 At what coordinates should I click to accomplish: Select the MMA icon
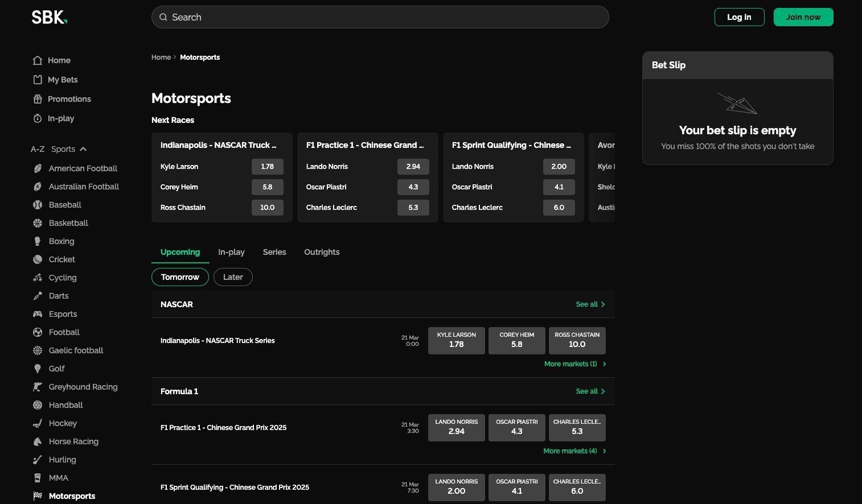(x=38, y=478)
